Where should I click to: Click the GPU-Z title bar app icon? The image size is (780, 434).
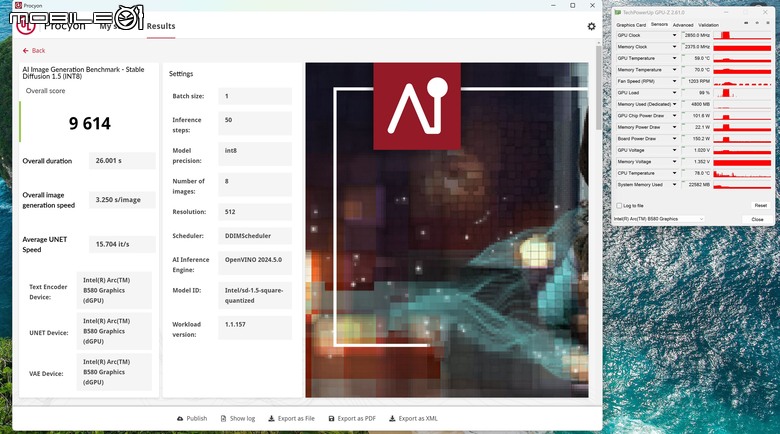coord(618,12)
